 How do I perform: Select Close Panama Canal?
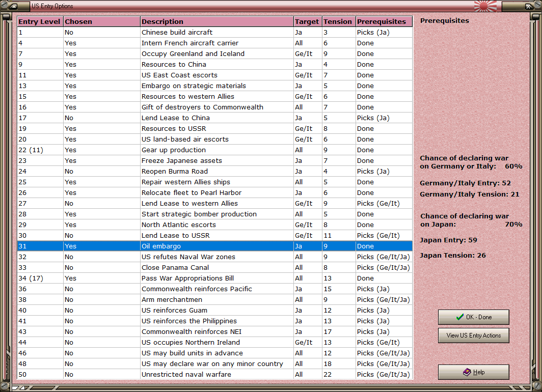[x=214, y=268]
